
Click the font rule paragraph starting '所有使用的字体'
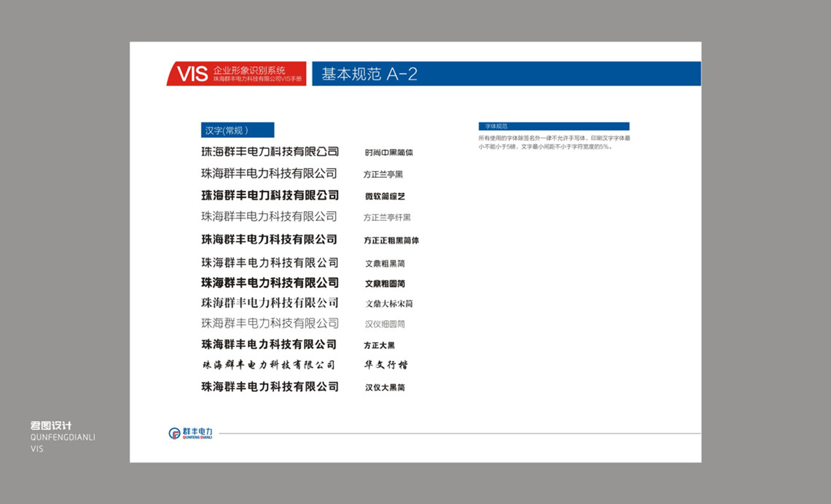554,143
